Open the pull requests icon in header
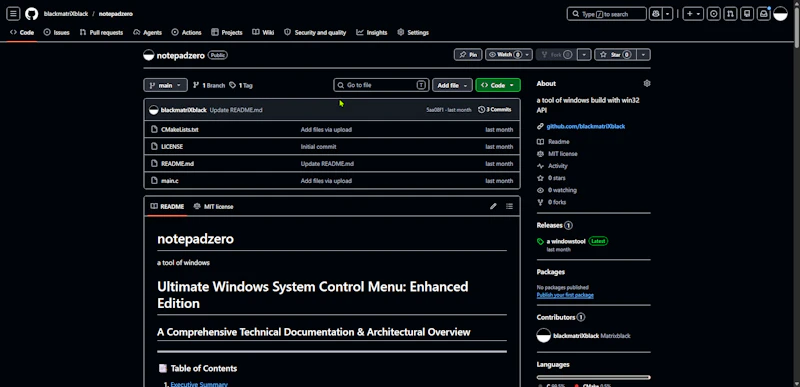Screen dimensions: 800x387 (x=731, y=14)
